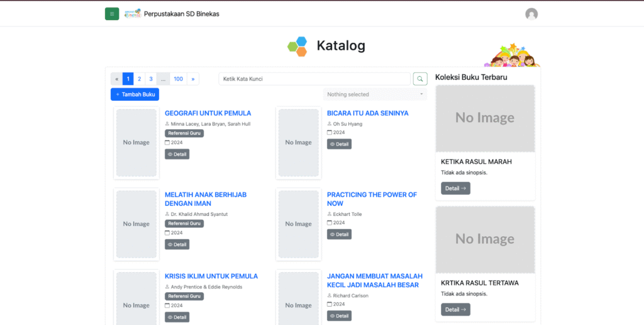The image size is (644, 325).
Task: Expand the 'Nothing selected' filter dropdown
Action: point(375,94)
